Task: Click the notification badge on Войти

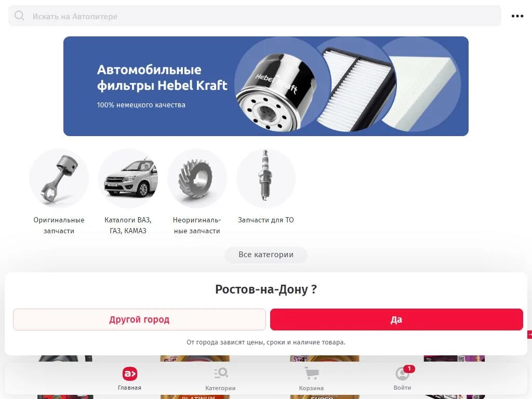Action: click(409, 368)
